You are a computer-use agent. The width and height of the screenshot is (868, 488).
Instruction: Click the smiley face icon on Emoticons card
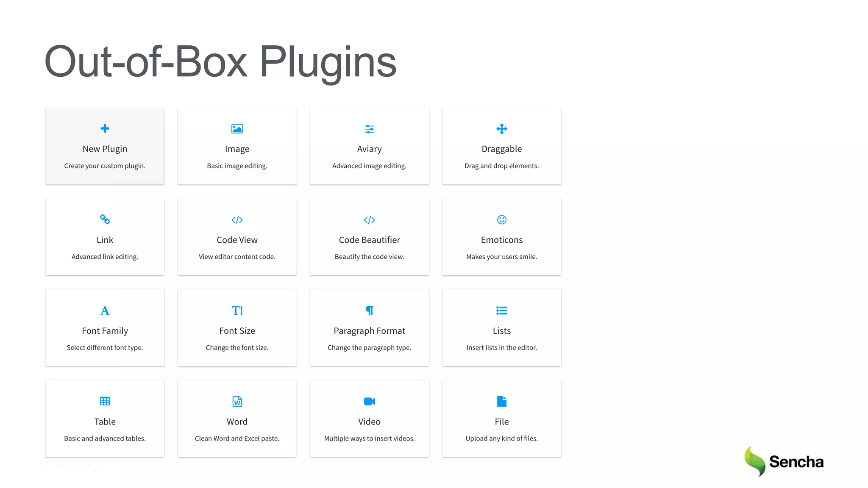pos(501,219)
